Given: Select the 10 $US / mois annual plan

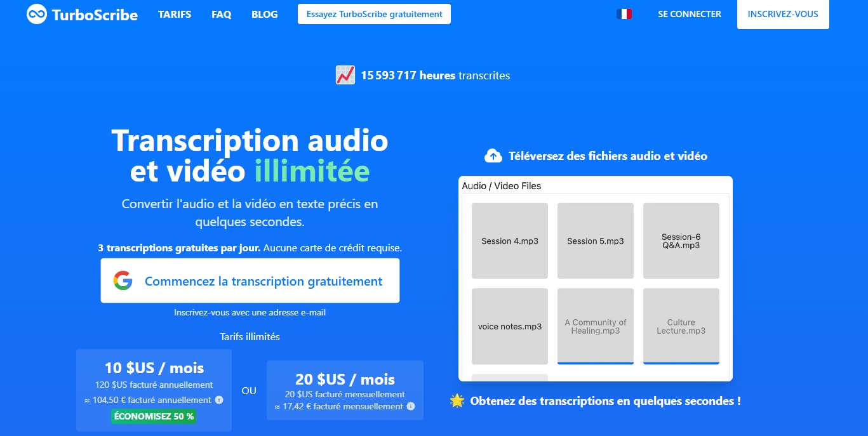Looking at the screenshot, I should coord(154,390).
